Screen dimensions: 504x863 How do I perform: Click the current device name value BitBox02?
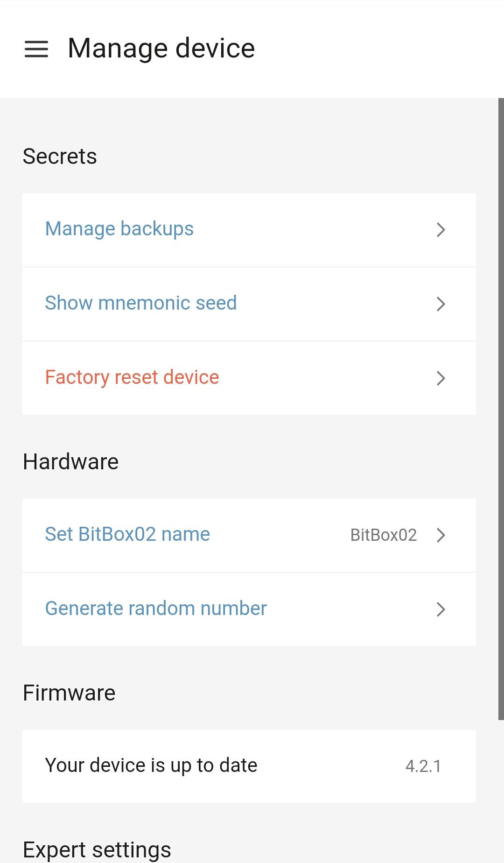coord(384,535)
